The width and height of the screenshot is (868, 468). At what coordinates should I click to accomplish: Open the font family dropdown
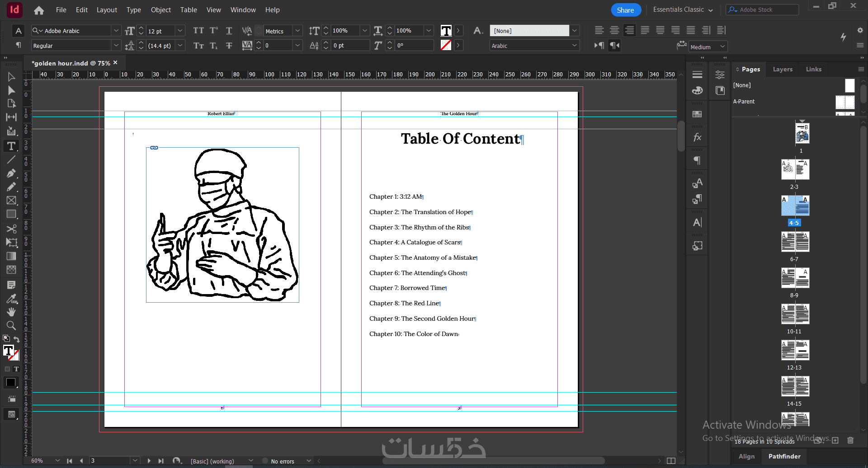pos(116,31)
